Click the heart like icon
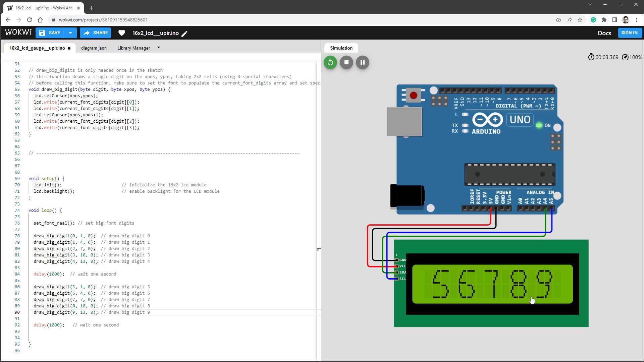 click(122, 33)
